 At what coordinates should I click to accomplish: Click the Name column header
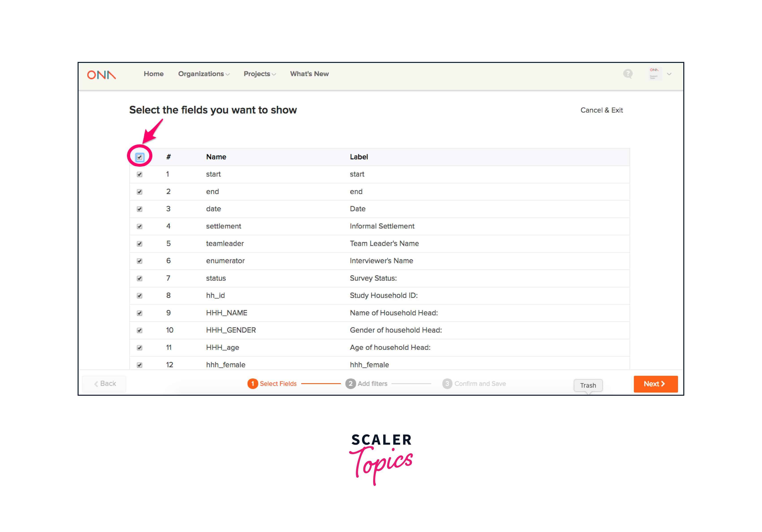[x=216, y=157]
